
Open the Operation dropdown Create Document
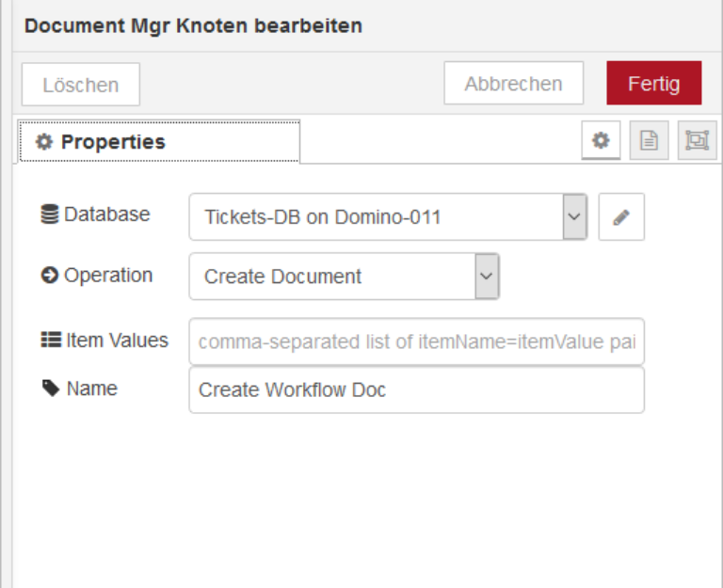click(345, 276)
